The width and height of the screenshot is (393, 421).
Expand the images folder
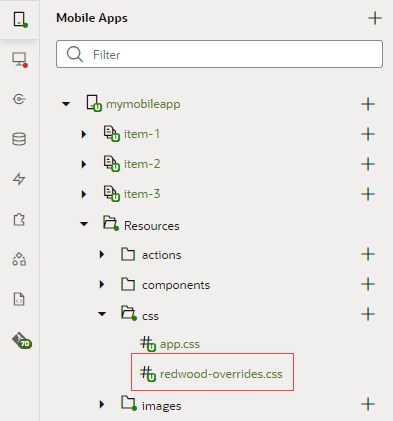pyautogui.click(x=102, y=405)
